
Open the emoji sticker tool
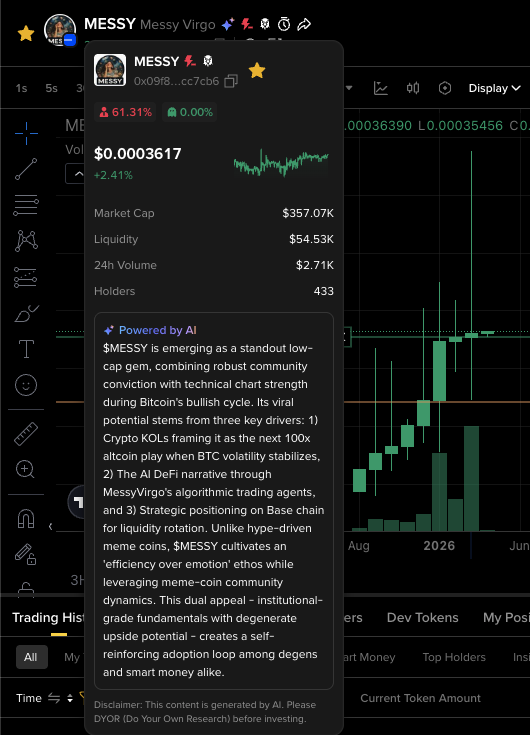click(x=26, y=385)
